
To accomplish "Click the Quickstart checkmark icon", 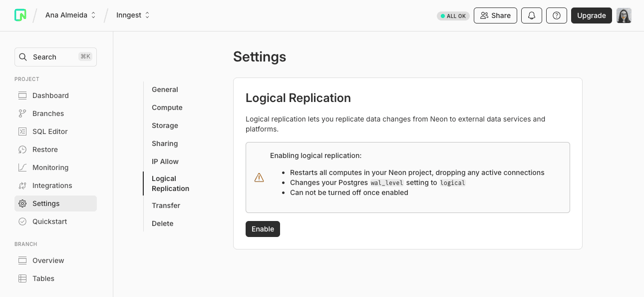I will (x=23, y=221).
